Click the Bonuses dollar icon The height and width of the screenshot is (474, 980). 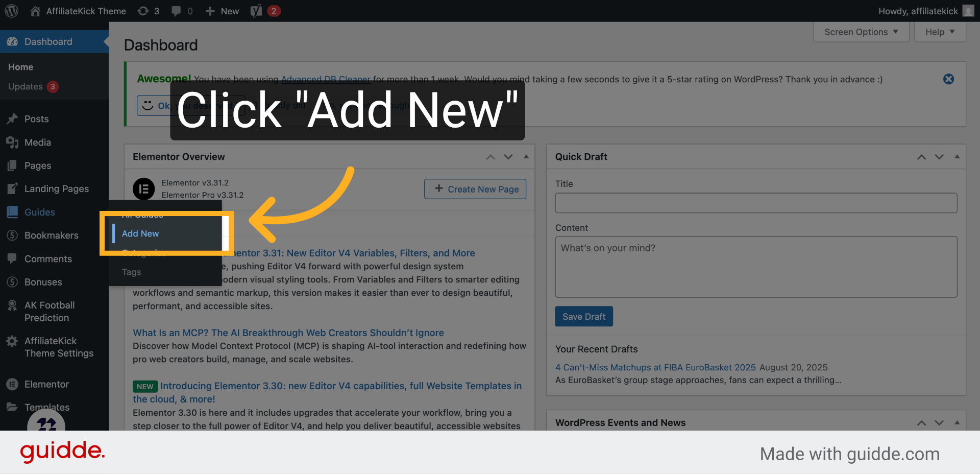tap(12, 282)
